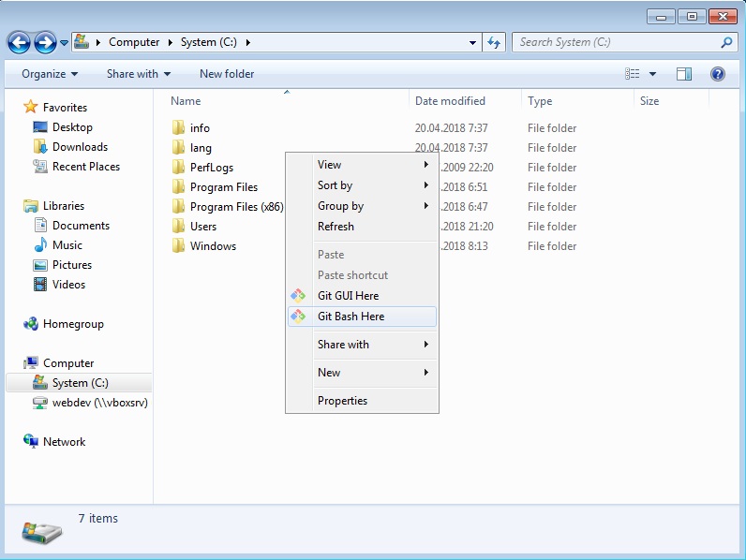Expand arrow after Computer in address bar

171,42
